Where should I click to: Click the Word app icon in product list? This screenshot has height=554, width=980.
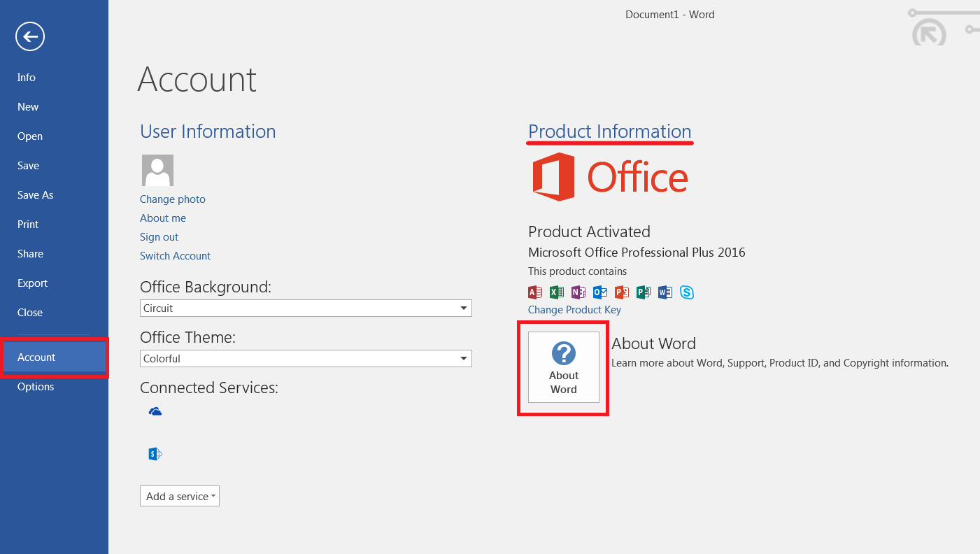click(665, 292)
